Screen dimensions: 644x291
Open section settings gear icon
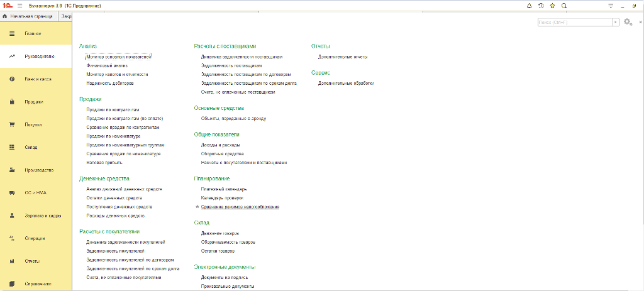(627, 23)
